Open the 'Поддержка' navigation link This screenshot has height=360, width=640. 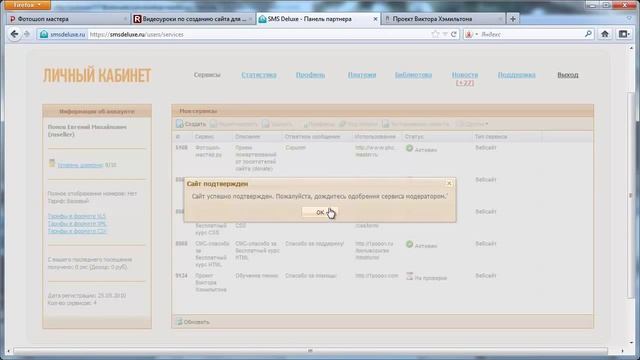tap(516, 75)
